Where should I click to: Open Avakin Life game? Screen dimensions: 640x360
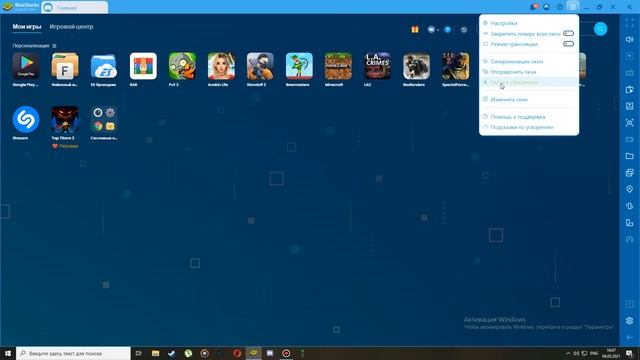(x=221, y=66)
